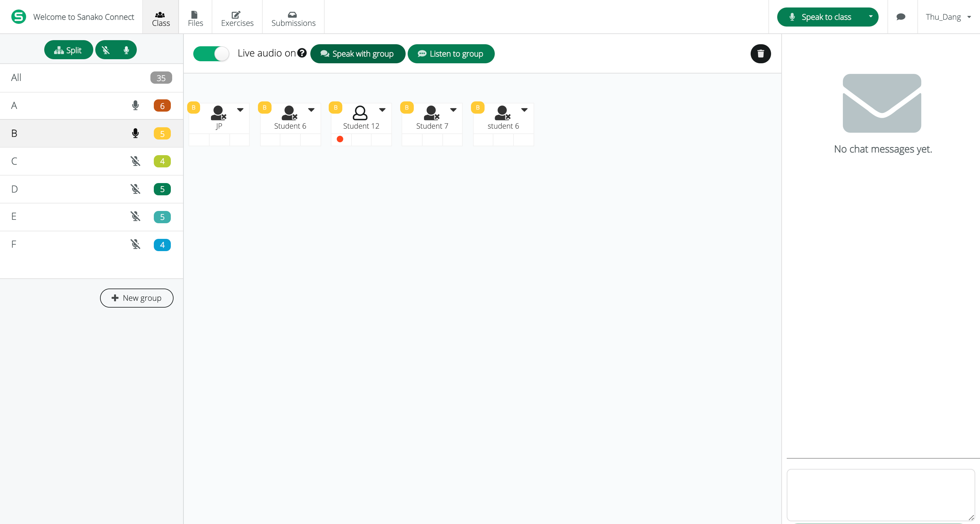Select group D in the list

[91, 189]
